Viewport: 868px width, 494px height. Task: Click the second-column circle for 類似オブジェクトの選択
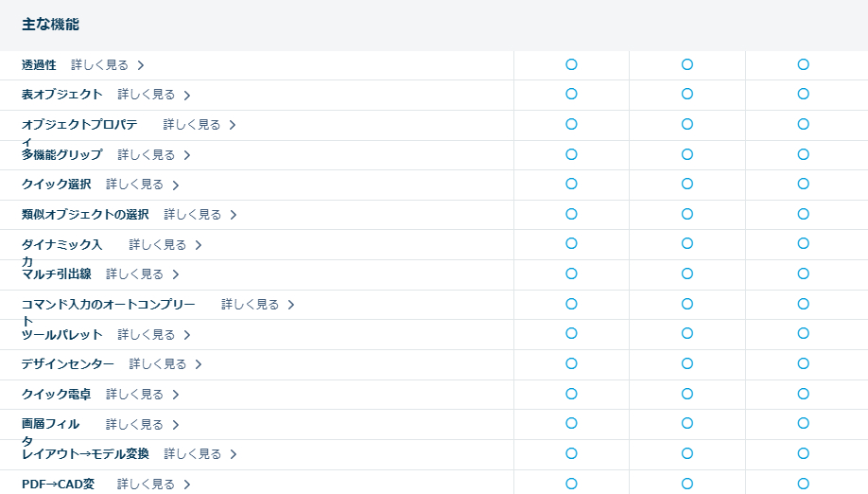pos(687,214)
